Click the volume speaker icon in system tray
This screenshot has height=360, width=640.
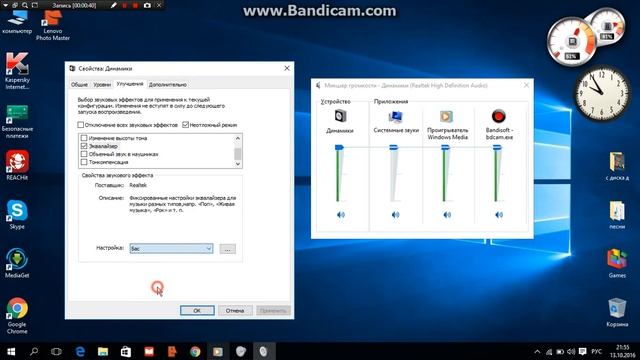(571, 351)
